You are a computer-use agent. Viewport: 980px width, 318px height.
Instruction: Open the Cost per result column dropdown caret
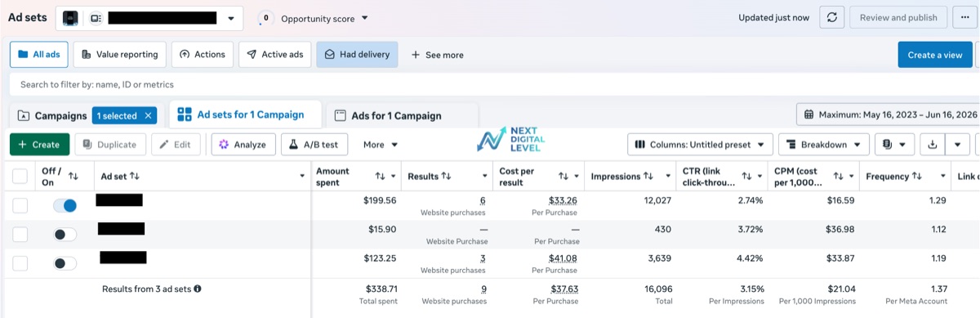[x=577, y=176]
